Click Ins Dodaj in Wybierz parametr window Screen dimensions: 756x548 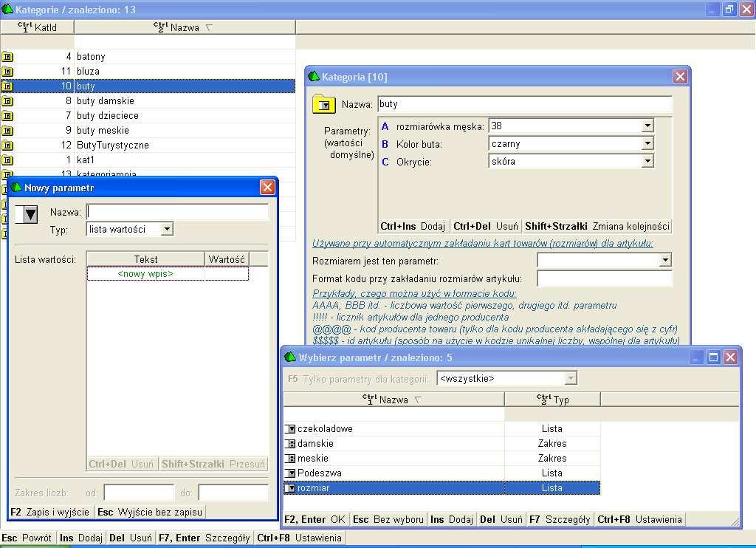click(452, 519)
